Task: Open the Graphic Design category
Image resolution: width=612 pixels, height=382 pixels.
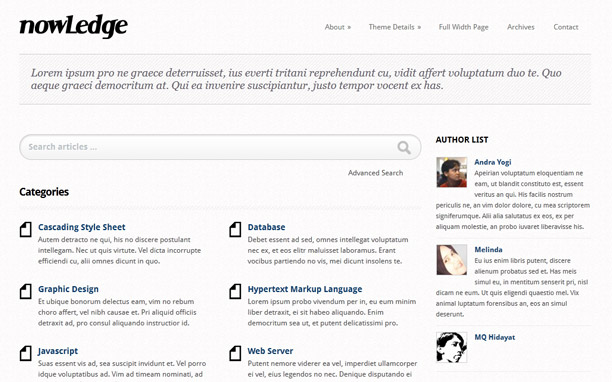Action: (x=68, y=289)
